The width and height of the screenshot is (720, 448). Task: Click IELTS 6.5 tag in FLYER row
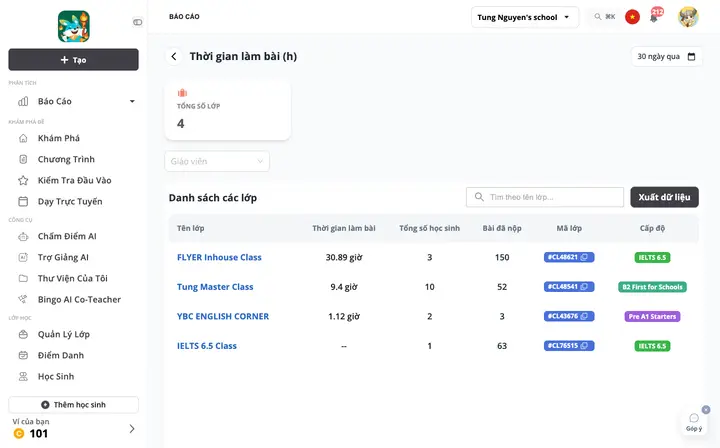pos(652,258)
